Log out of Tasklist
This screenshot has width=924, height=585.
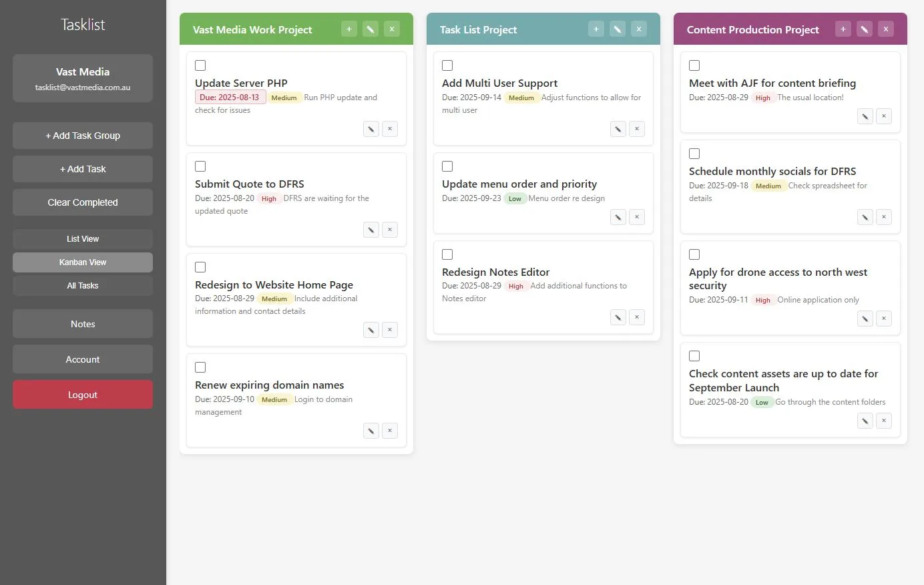click(83, 395)
